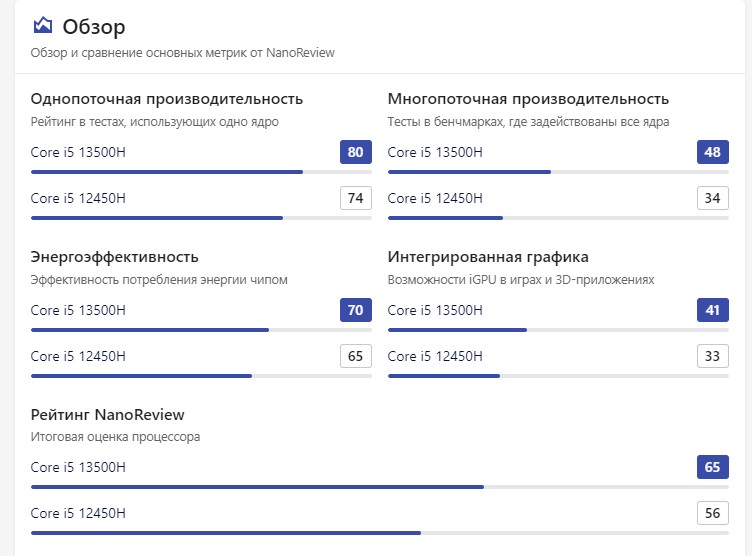752x556 pixels.
Task: Click score 80 badge for single-thread
Action: click(x=355, y=152)
